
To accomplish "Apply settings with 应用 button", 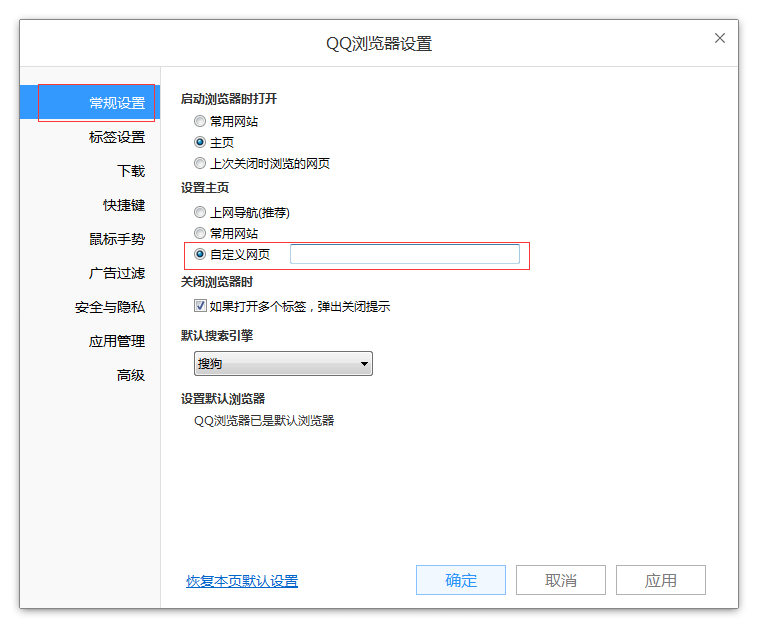I will (x=660, y=580).
